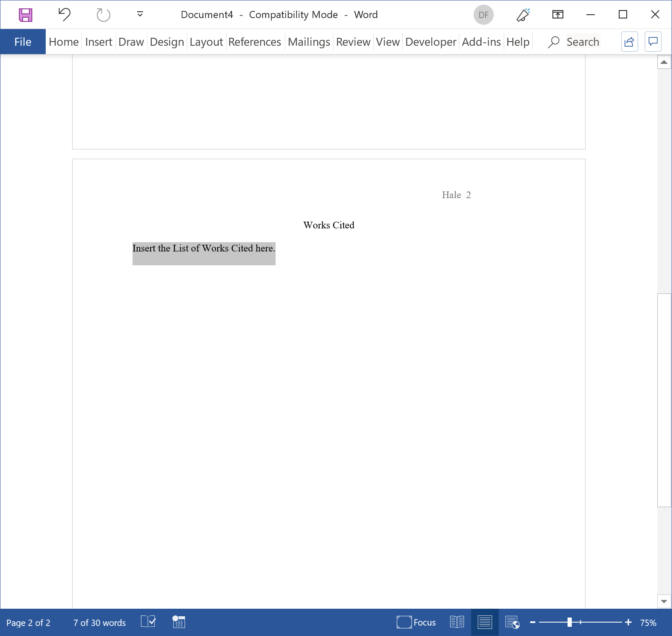Screen dimensions: 672x636
Task: Switch to the References tab
Action: pyautogui.click(x=255, y=42)
